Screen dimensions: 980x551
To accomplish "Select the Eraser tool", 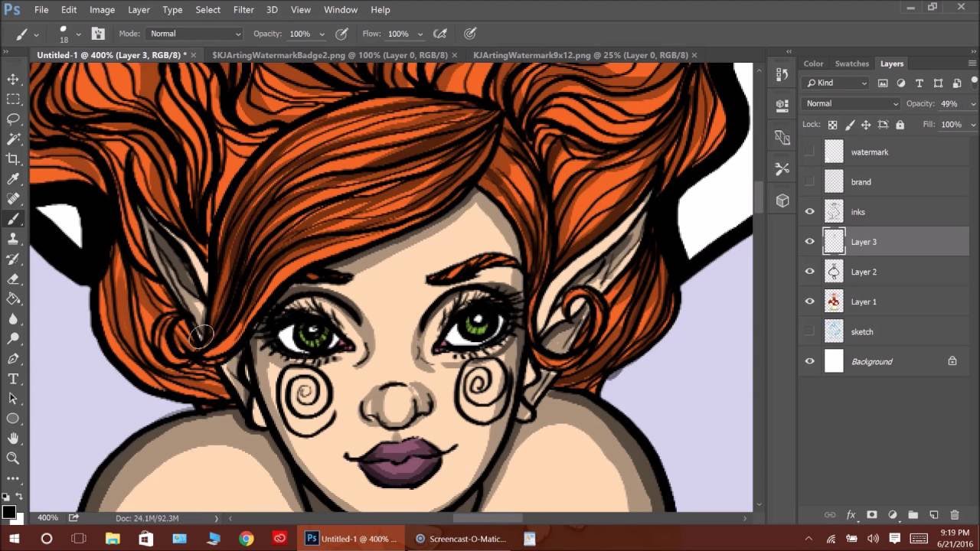I will click(13, 279).
